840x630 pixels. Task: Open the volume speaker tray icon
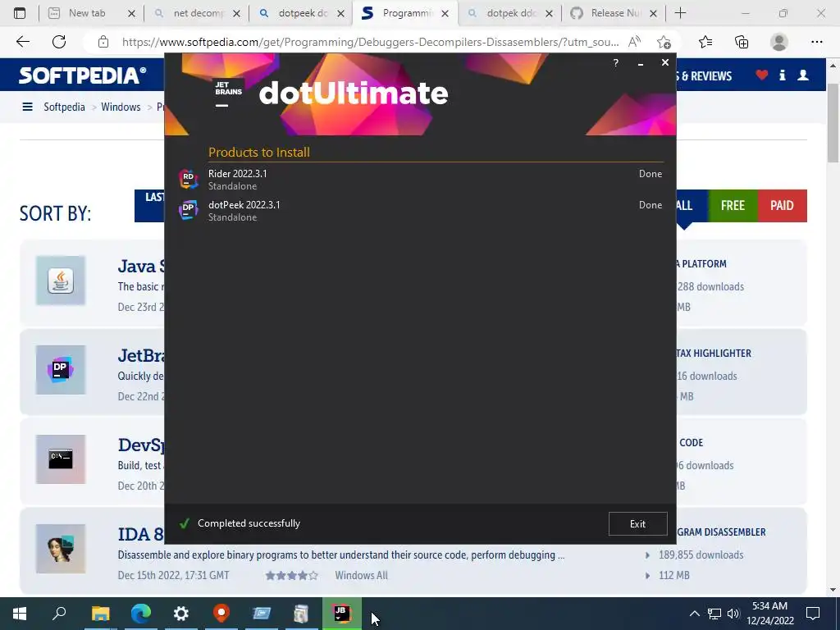[x=733, y=614]
